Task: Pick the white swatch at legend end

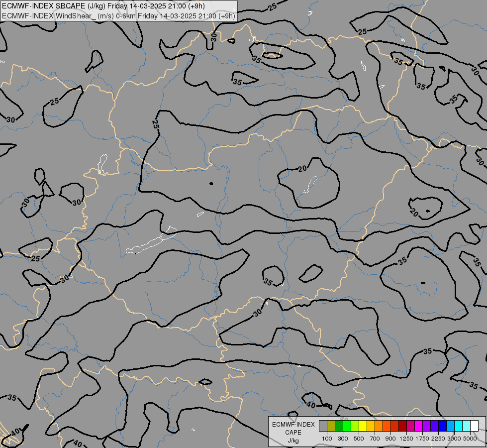Action: pyautogui.click(x=474, y=426)
